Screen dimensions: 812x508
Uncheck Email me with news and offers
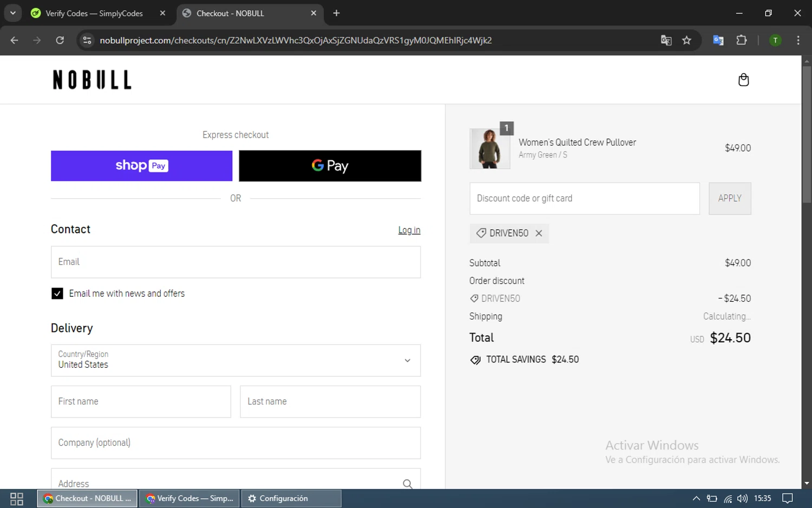pos(57,294)
